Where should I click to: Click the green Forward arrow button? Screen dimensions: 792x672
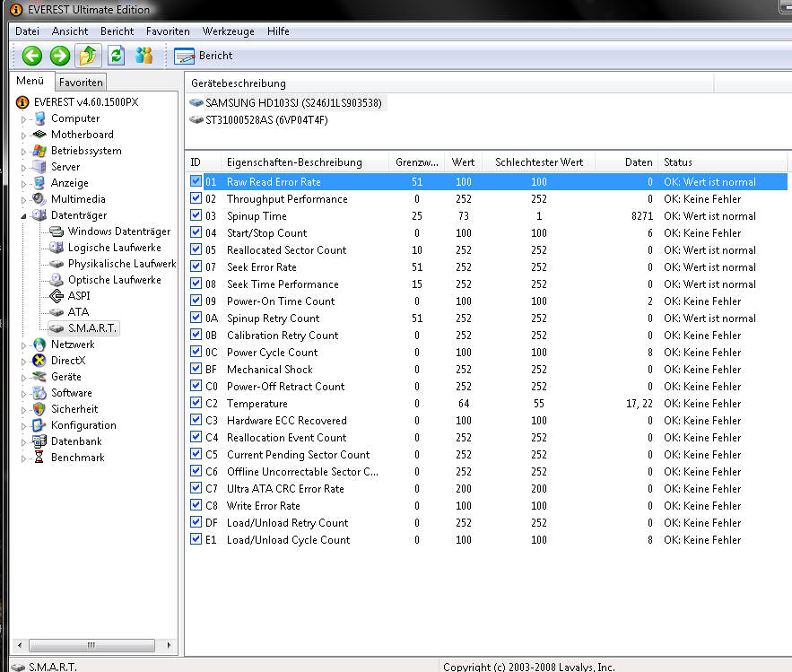pos(59,56)
